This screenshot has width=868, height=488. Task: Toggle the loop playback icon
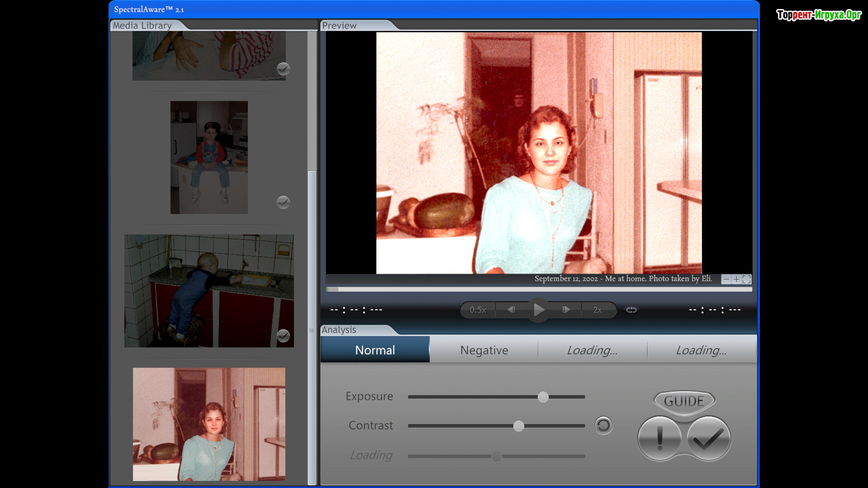click(x=631, y=310)
